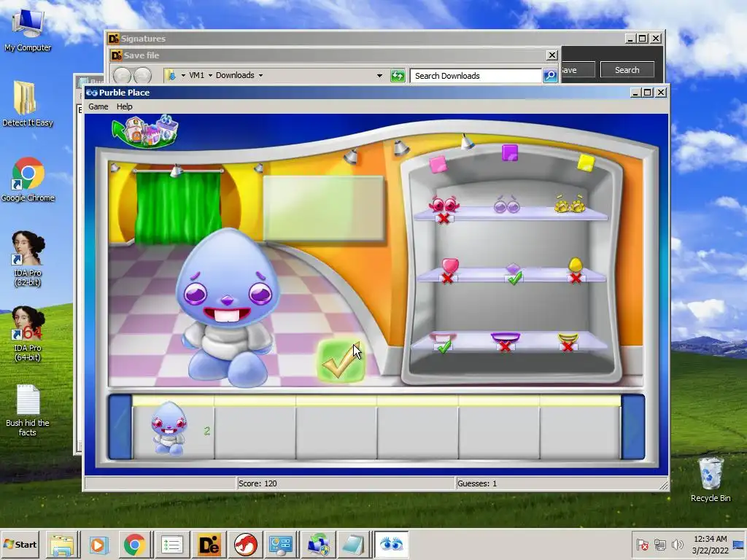Click Search Downloads field in Save file dialog
Screen dimensions: 747x560
(x=476, y=76)
